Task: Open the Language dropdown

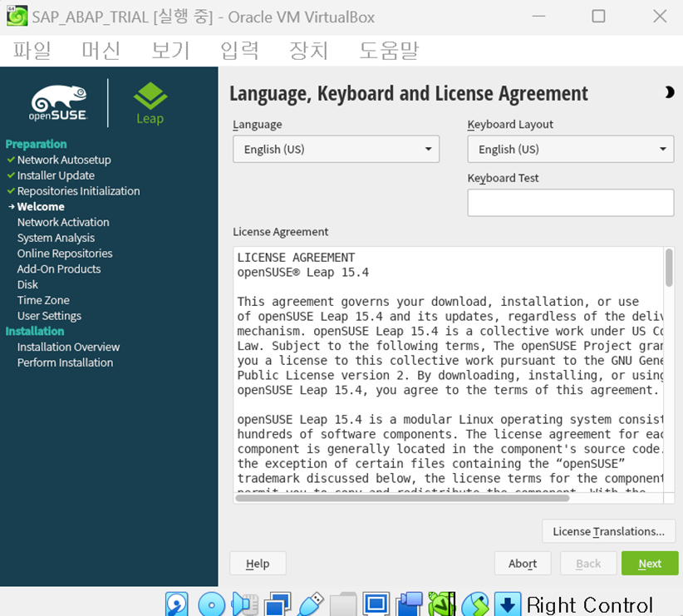Action: [336, 149]
